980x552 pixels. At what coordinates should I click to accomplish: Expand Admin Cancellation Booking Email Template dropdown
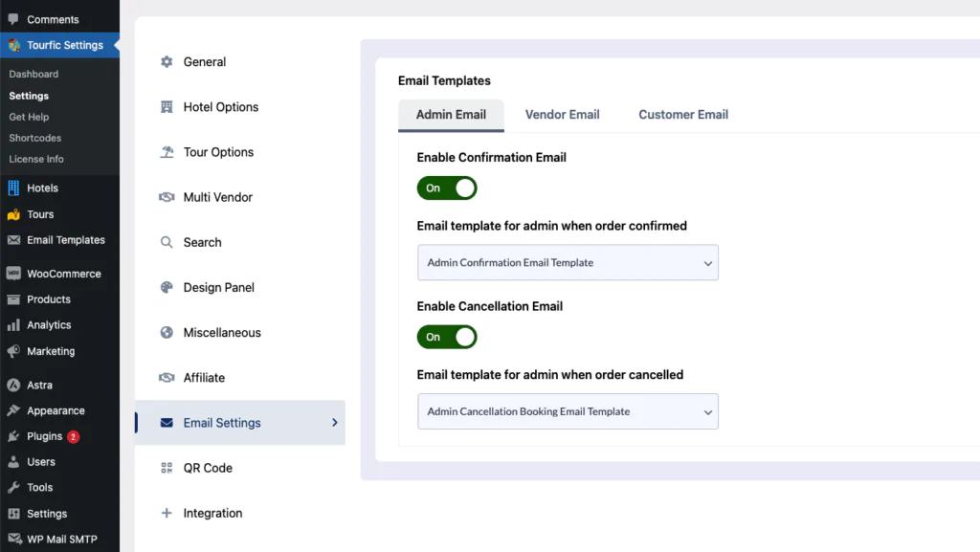pos(568,410)
